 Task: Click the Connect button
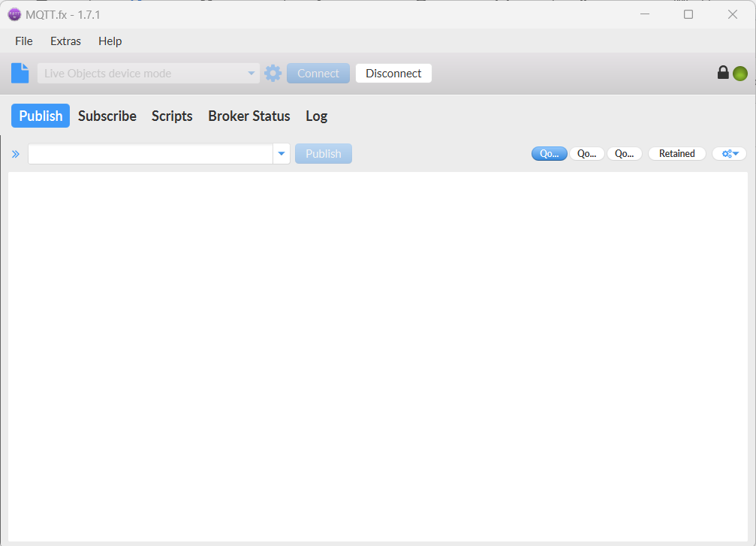pyautogui.click(x=318, y=74)
